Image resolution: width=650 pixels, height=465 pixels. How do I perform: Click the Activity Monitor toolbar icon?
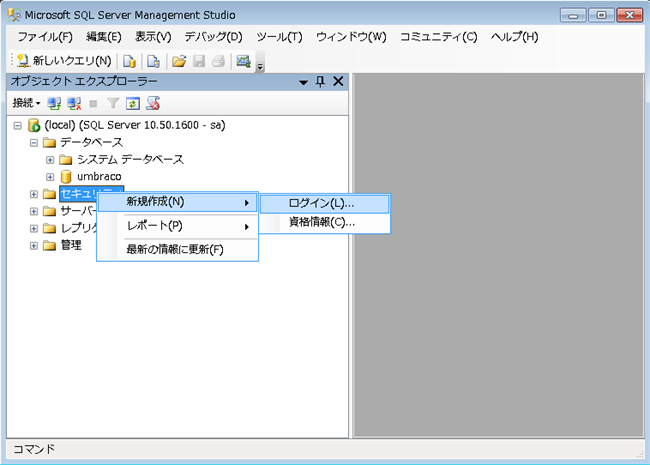[x=243, y=61]
